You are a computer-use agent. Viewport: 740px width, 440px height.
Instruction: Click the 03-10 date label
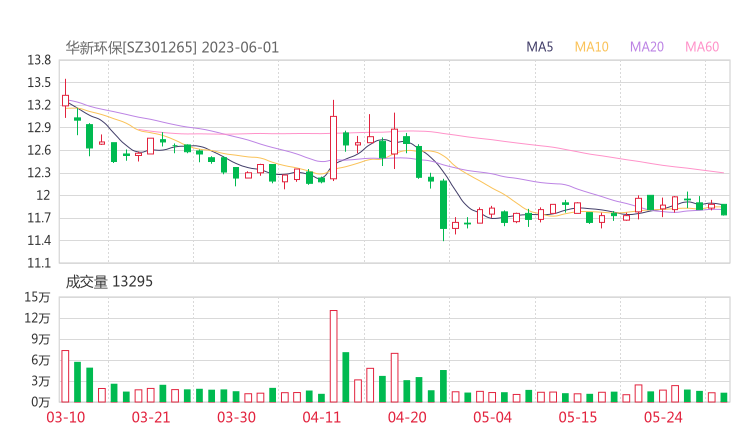tap(66, 417)
